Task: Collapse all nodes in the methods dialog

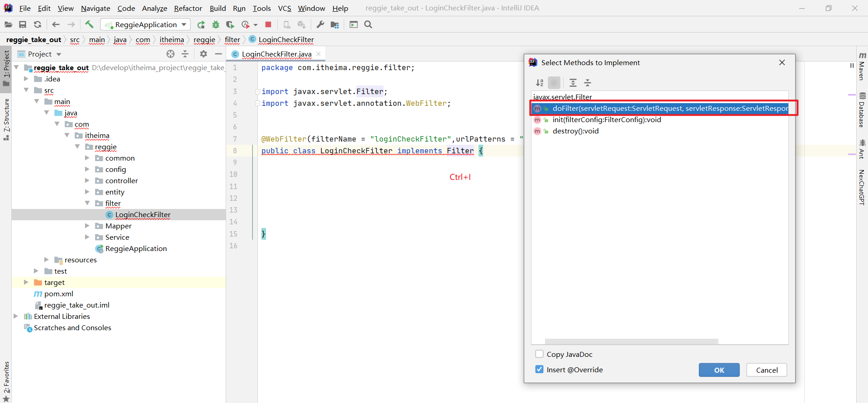Action: click(588, 83)
